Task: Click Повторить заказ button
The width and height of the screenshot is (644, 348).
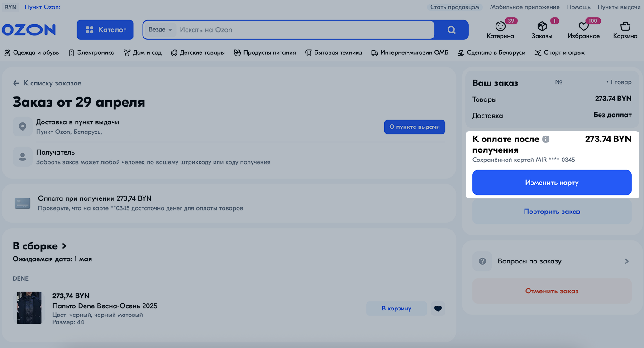Action: pos(552,212)
